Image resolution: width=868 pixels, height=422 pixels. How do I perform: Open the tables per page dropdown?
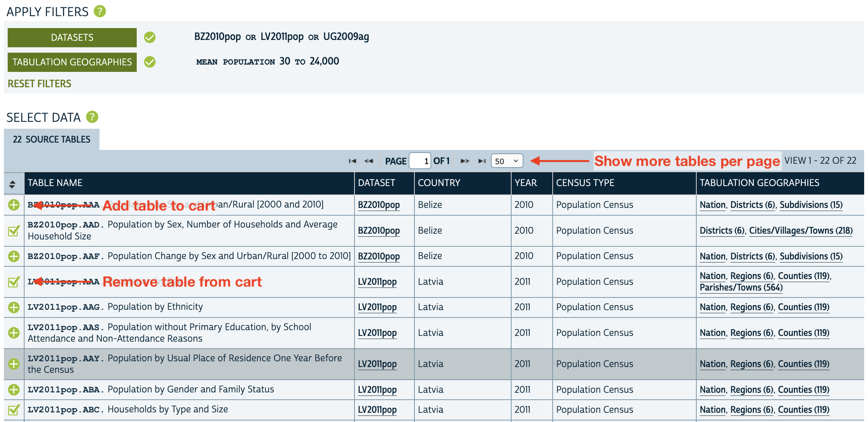(x=507, y=161)
